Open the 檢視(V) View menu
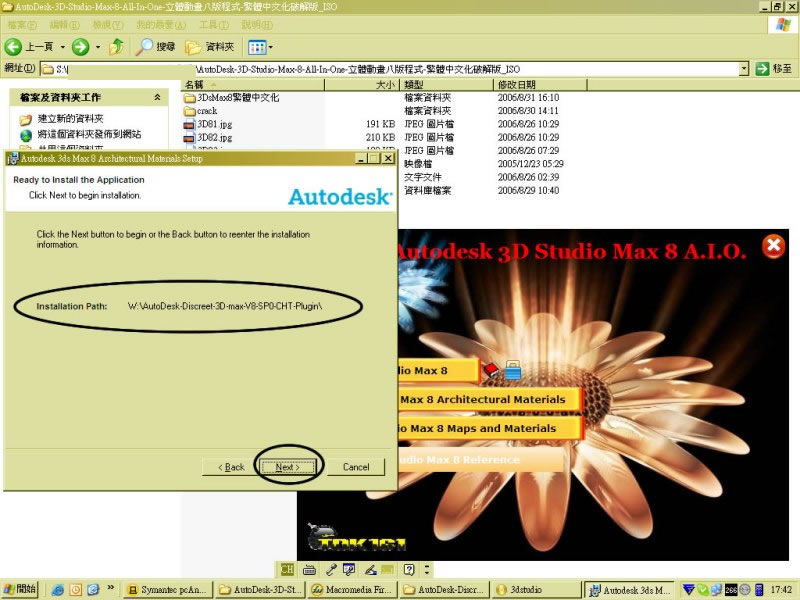800x600 pixels. click(x=108, y=24)
